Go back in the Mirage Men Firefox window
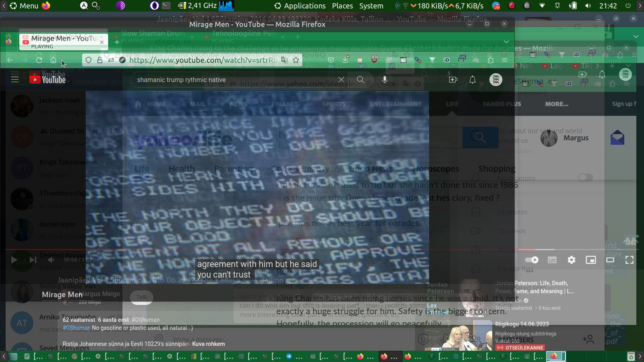The image size is (644, 362). (10, 60)
